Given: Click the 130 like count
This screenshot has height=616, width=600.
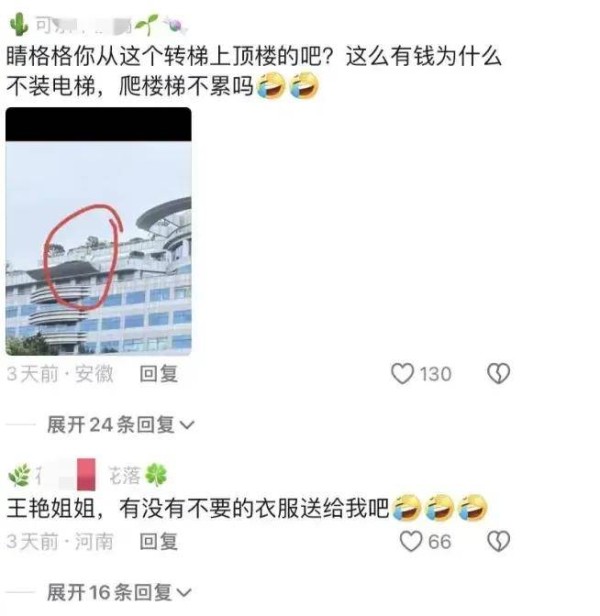Looking at the screenshot, I should 435,374.
